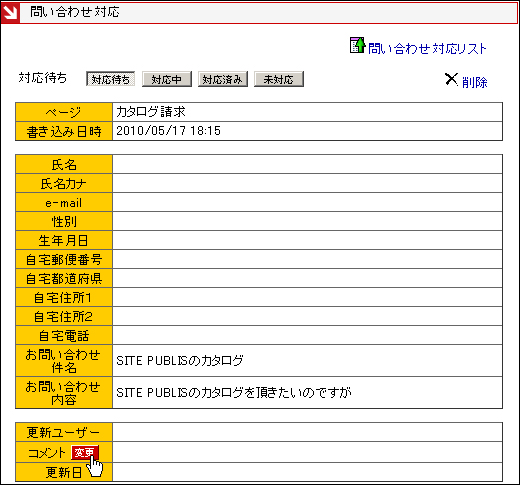Select the 対応待ち status button
The image size is (520, 485).
(110, 79)
